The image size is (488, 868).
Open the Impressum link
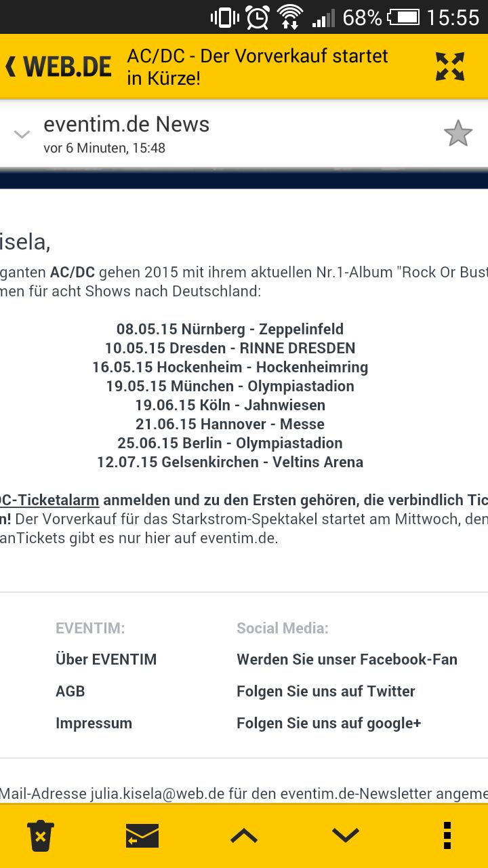click(94, 723)
